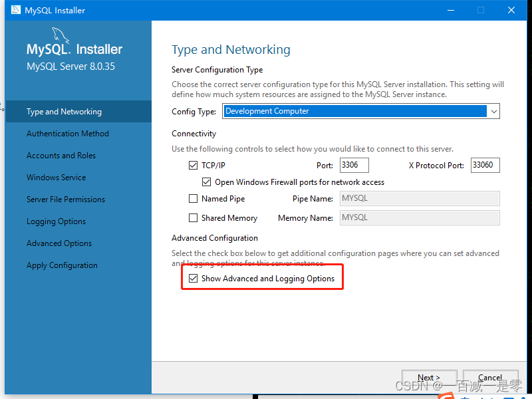Click the Cancel button
The height and width of the screenshot is (399, 532).
coord(490,378)
